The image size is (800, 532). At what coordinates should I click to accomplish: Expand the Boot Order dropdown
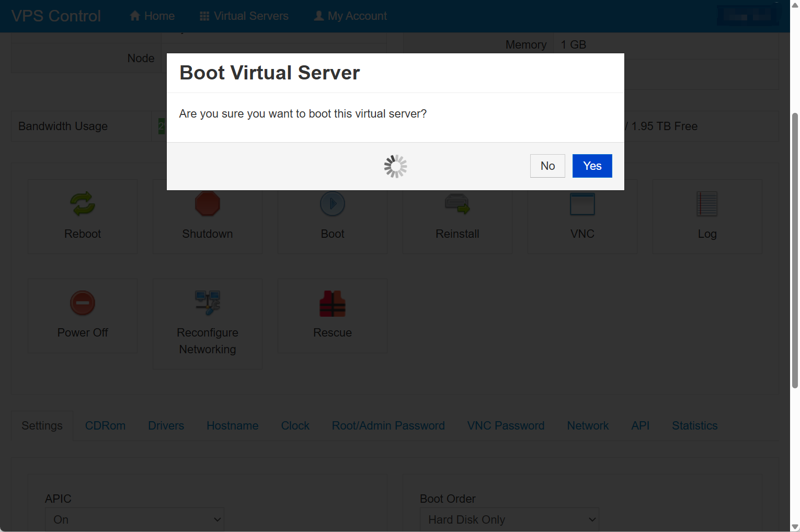click(509, 519)
